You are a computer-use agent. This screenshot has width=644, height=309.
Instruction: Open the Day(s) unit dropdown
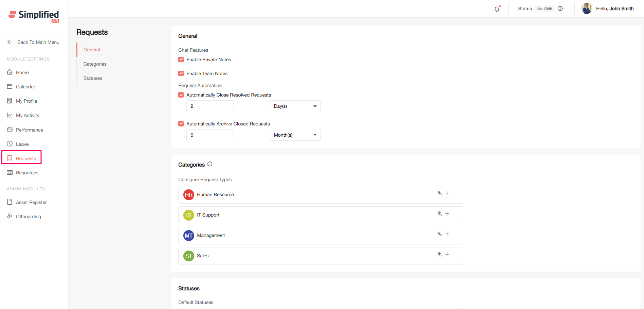pos(295,106)
